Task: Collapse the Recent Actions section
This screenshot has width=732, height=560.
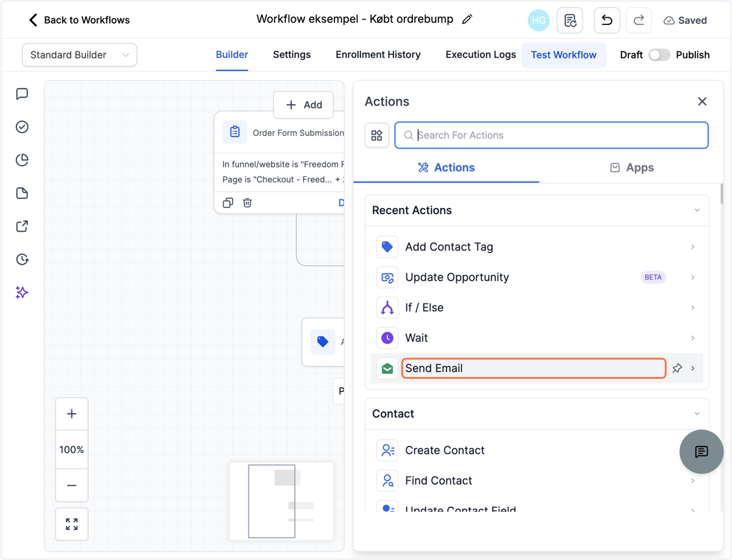Action: [x=697, y=210]
